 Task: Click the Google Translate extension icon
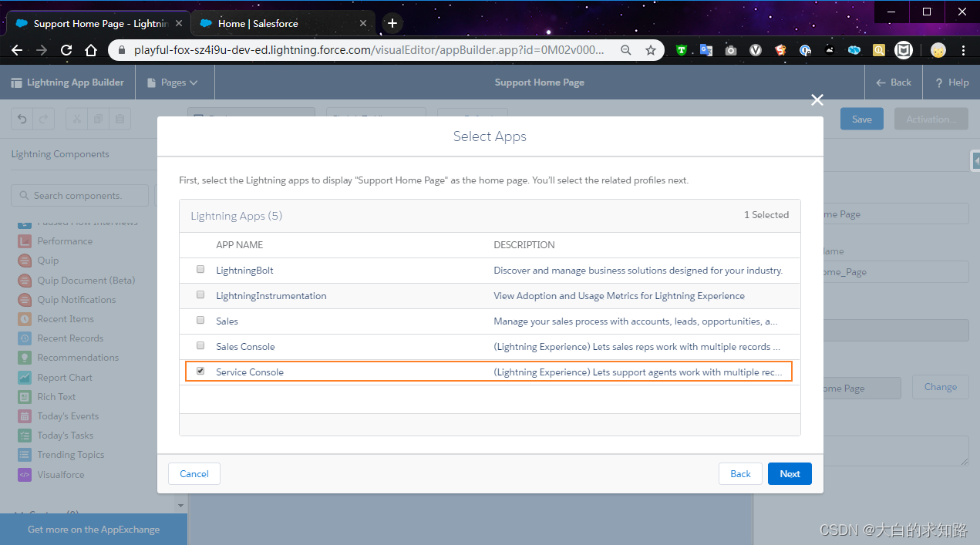tap(706, 50)
